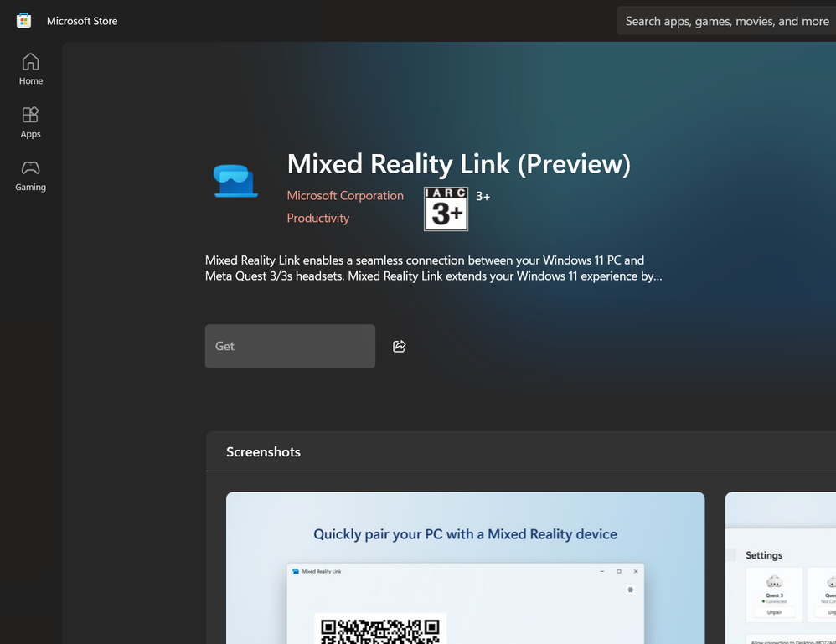The height and width of the screenshot is (644, 836).
Task: Open the Gaming section in sidebar
Action: pyautogui.click(x=31, y=176)
